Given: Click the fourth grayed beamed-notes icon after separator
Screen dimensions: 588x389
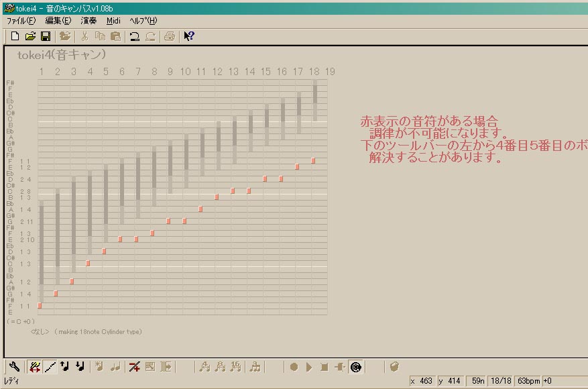Looking at the screenshot, I should 255,366.
